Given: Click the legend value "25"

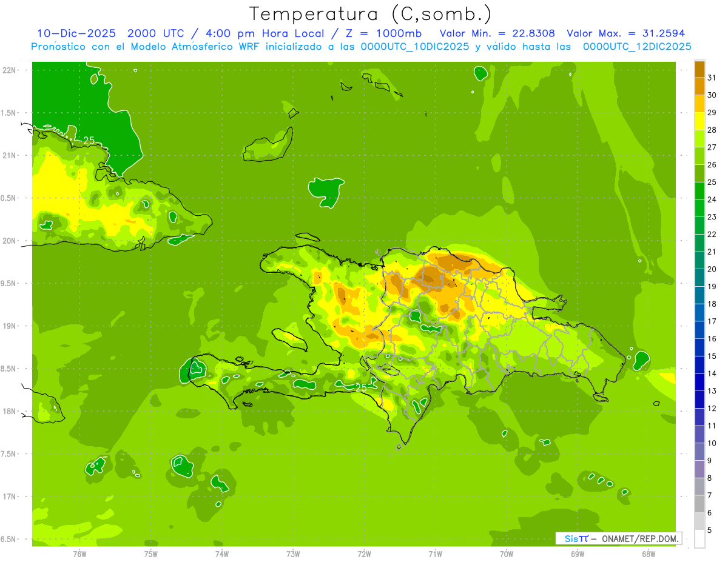Looking at the screenshot, I should 712,182.
